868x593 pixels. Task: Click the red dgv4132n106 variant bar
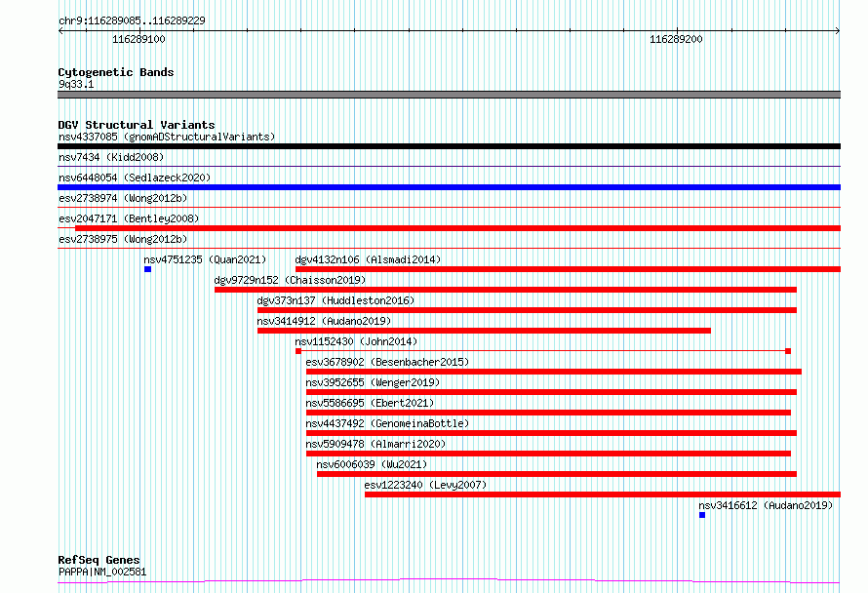tap(568, 269)
